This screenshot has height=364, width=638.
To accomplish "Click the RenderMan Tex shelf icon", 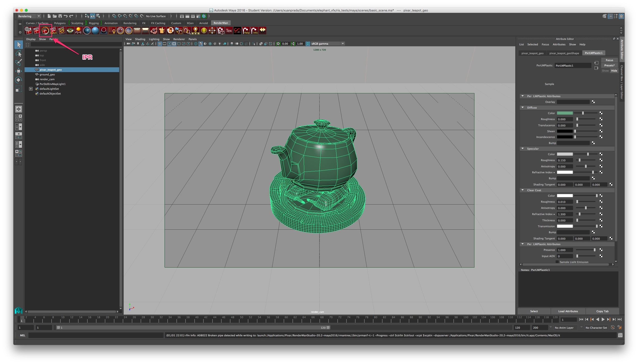I will click(229, 31).
